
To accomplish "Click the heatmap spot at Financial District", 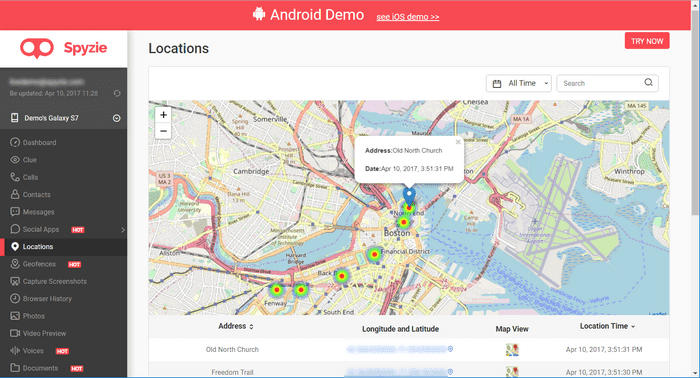I will pos(375,254).
